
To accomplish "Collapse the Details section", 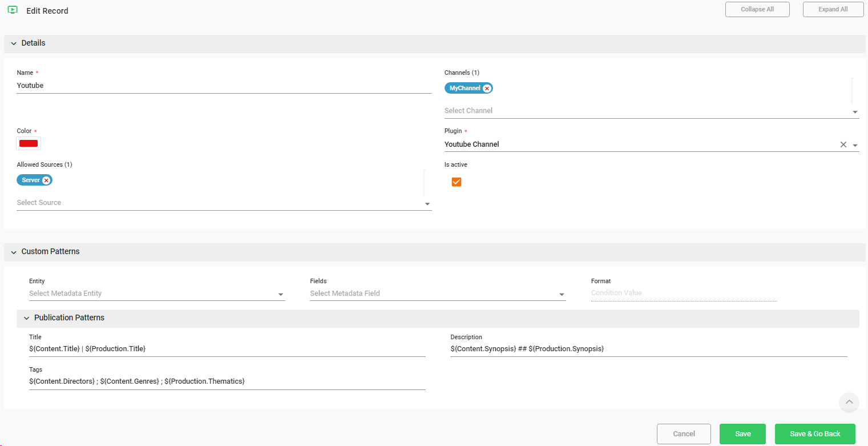I will point(14,44).
